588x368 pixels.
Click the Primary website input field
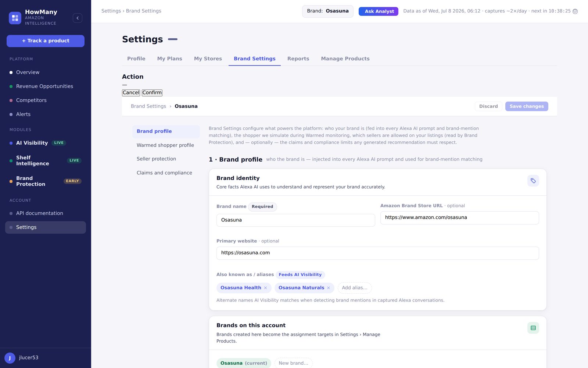pyautogui.click(x=378, y=253)
